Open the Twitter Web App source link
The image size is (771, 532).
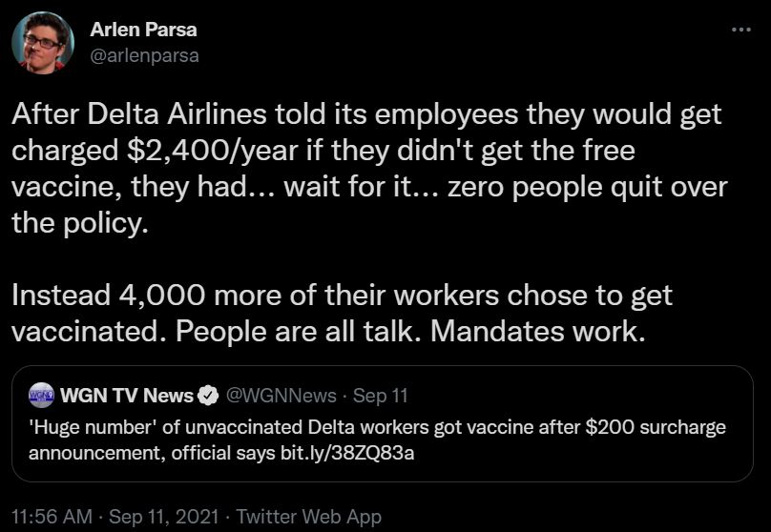click(308, 517)
